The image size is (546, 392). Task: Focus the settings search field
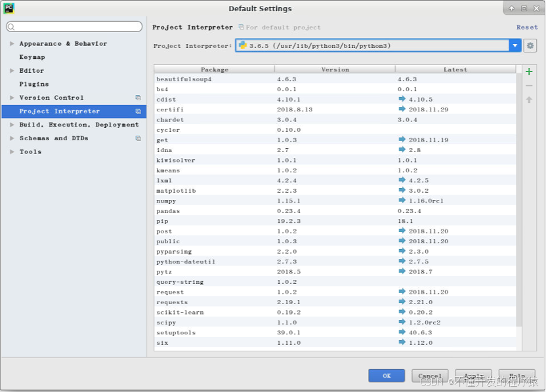point(74,27)
